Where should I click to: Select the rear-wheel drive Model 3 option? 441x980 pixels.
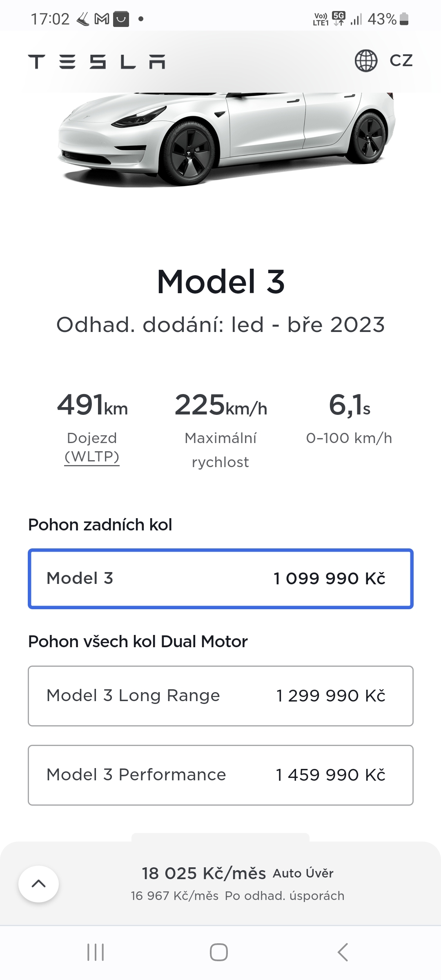click(x=220, y=579)
